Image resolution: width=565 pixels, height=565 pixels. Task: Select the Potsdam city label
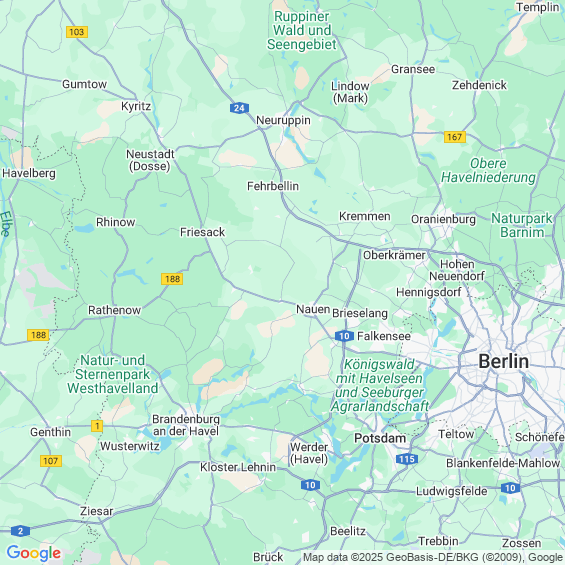[380, 438]
